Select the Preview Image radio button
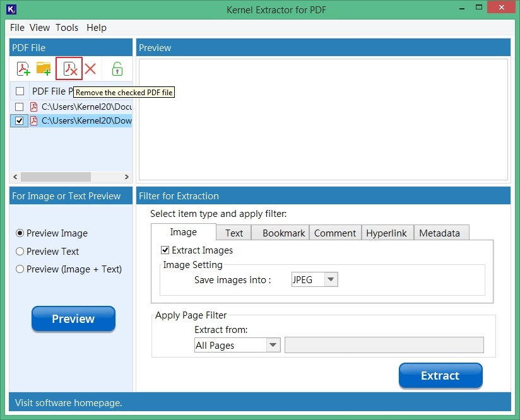This screenshot has width=520, height=420. pyautogui.click(x=20, y=233)
